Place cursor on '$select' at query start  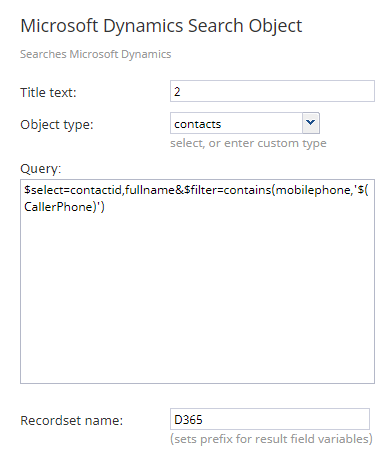click(44, 190)
